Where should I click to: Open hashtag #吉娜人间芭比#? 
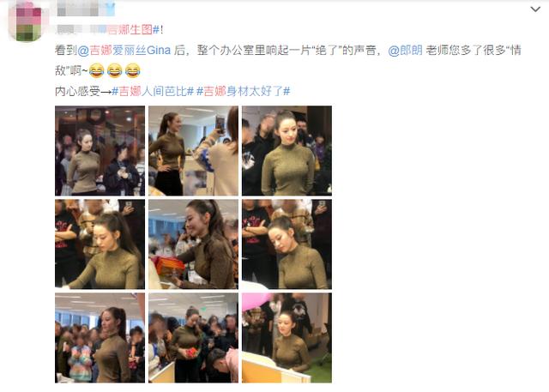point(153,91)
